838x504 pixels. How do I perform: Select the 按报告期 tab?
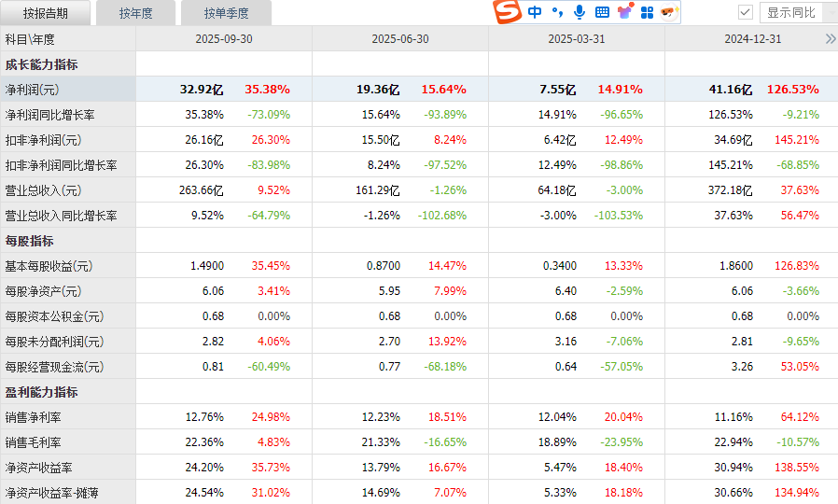[x=46, y=13]
